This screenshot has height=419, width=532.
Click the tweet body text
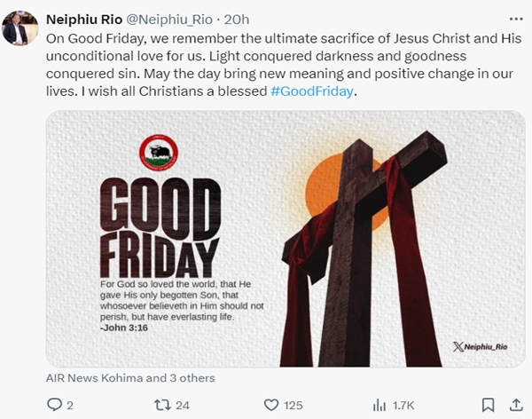tap(284, 65)
